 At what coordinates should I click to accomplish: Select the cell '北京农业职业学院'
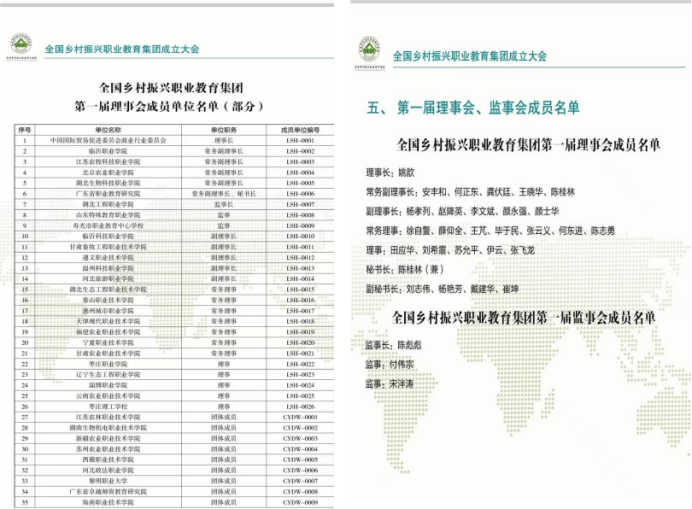(108, 172)
